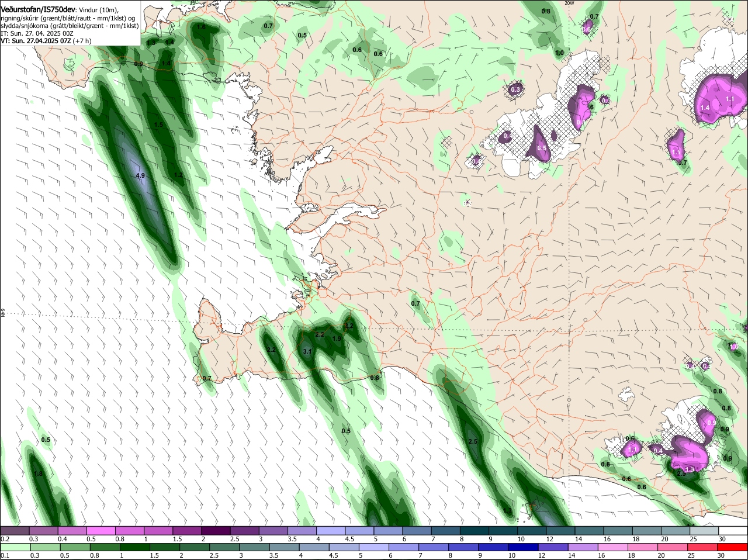The height and width of the screenshot is (560, 748).
Task: Click the 20W longitude label at top
Action: pyautogui.click(x=570, y=3)
